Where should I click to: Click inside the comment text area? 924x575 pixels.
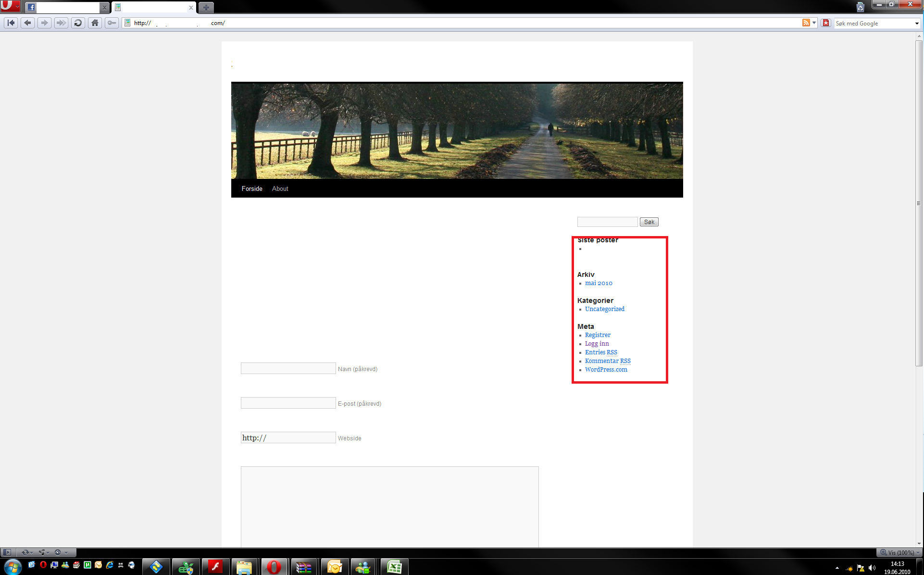point(389,507)
